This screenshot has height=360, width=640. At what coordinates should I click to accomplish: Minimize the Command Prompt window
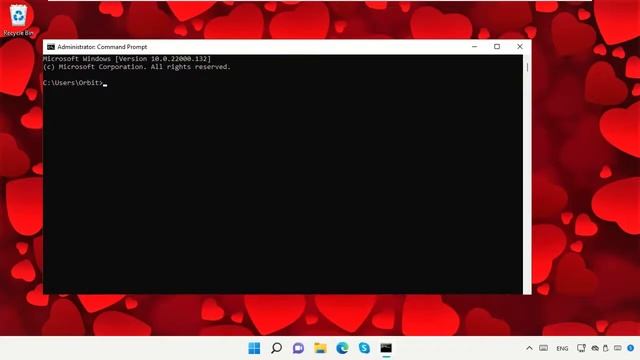click(474, 47)
